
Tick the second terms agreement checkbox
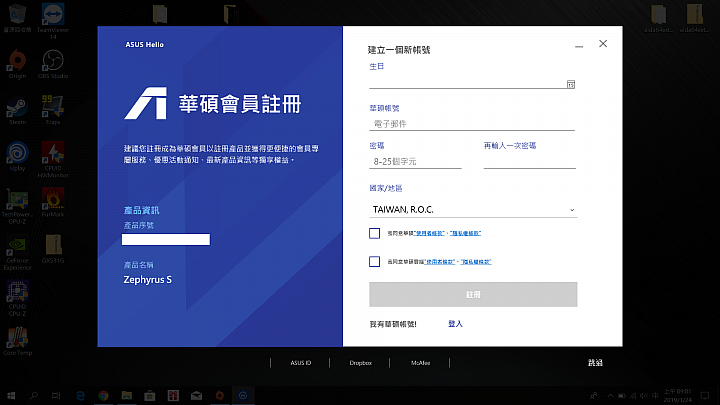(374, 262)
